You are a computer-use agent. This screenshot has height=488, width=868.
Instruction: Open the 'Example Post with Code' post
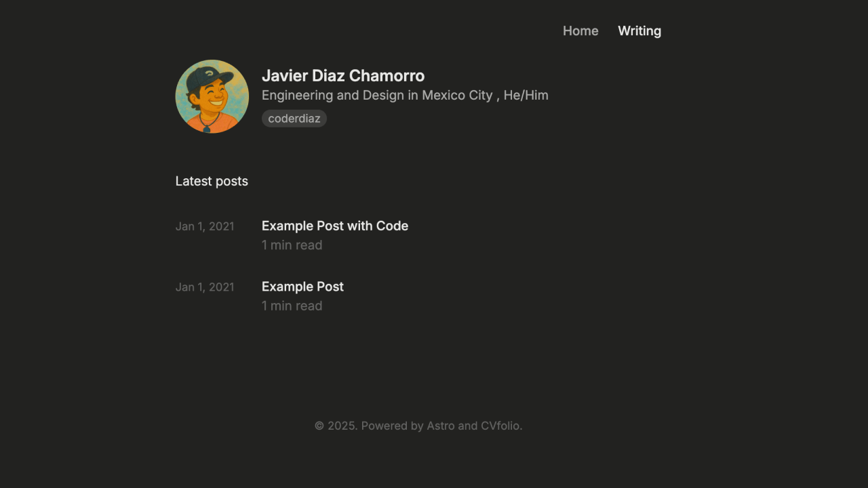coord(334,226)
